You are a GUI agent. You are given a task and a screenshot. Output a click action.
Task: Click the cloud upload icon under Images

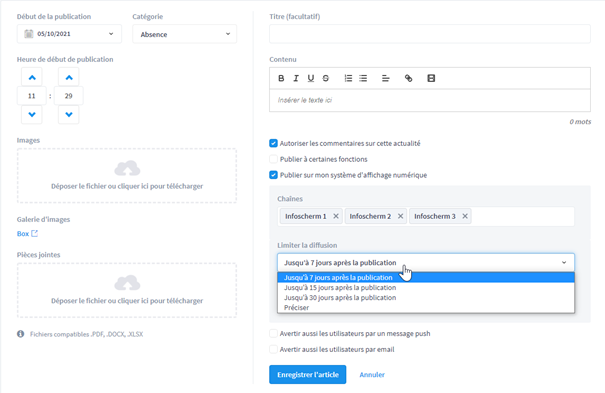[127, 169]
